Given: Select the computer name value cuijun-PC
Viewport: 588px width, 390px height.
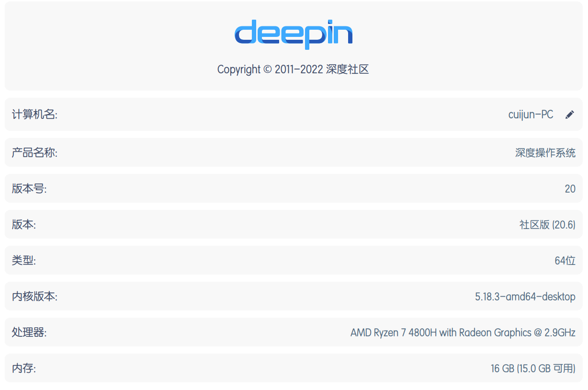Looking at the screenshot, I should (531, 115).
